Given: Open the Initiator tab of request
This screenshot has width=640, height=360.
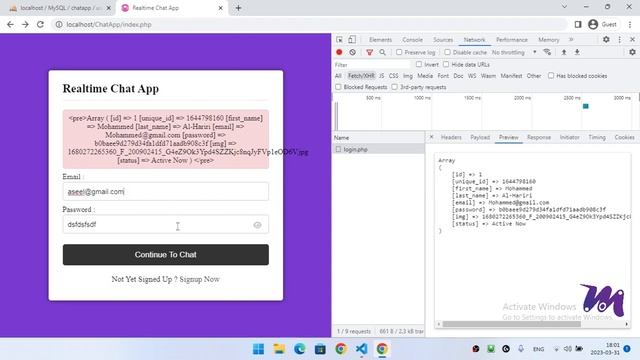Looking at the screenshot, I should coord(569,138).
